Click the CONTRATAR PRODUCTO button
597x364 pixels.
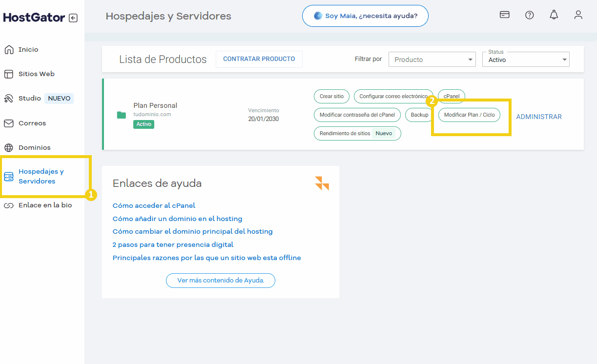click(x=259, y=59)
